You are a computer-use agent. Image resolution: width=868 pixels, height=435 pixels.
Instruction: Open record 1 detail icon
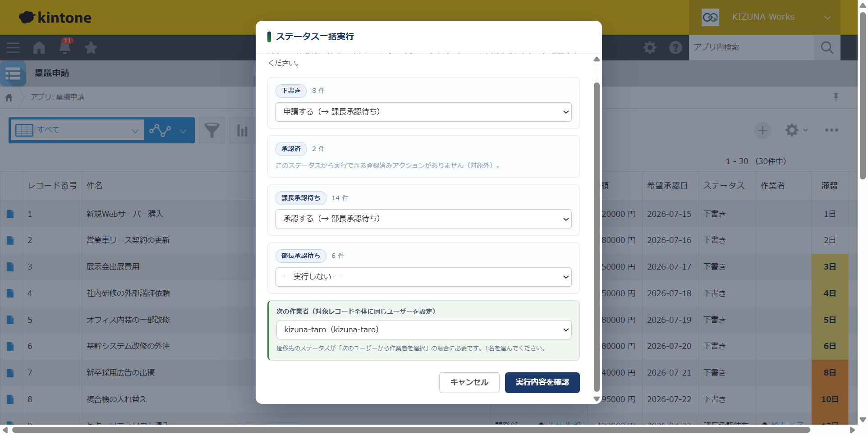click(x=10, y=214)
